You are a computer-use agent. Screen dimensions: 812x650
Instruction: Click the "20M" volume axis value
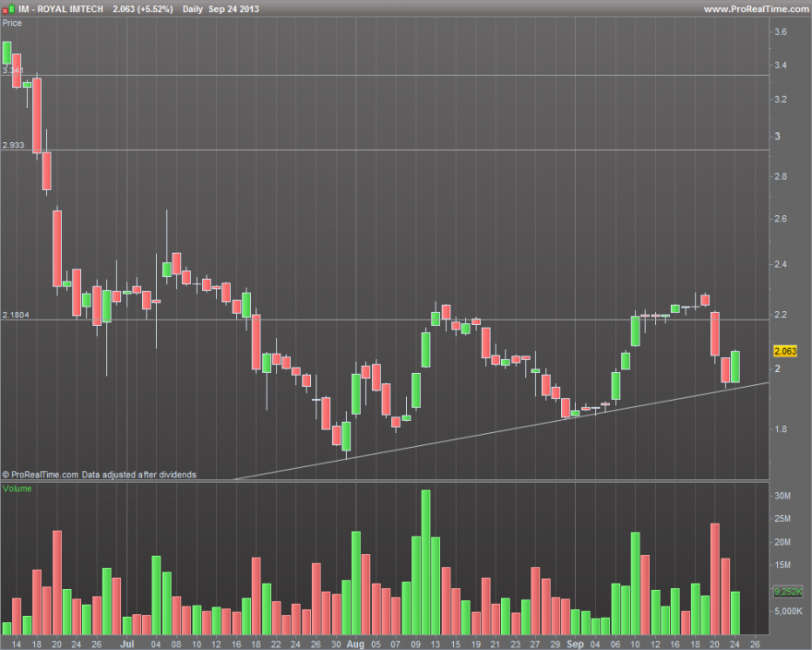click(x=782, y=542)
